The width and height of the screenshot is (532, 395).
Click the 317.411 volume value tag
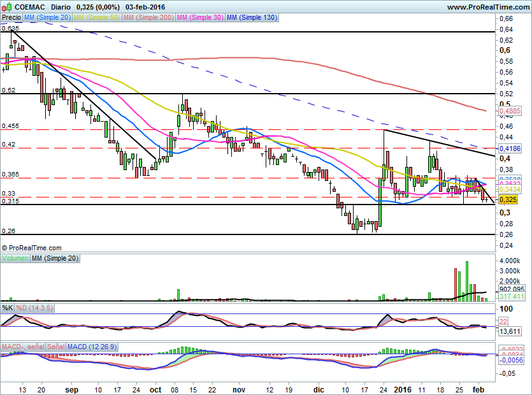[x=508, y=297]
